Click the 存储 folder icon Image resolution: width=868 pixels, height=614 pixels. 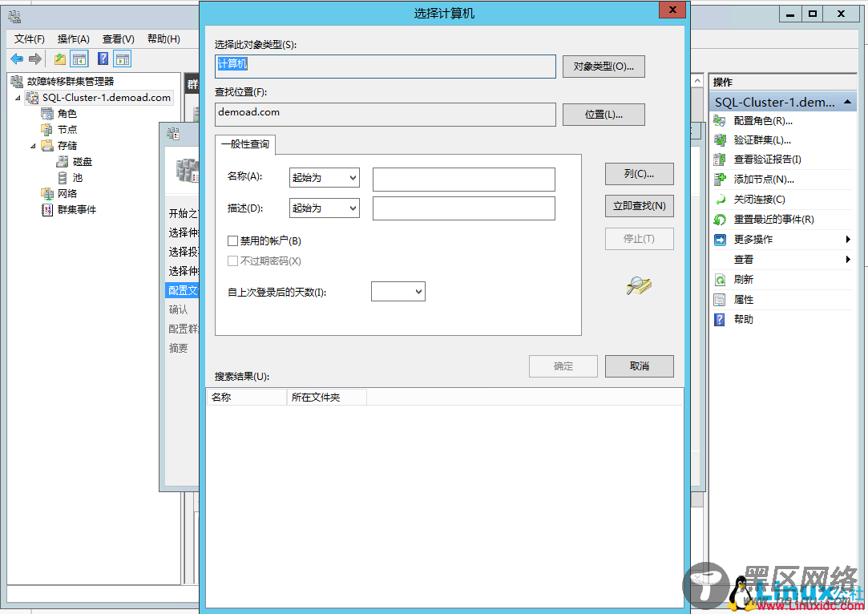(47, 146)
